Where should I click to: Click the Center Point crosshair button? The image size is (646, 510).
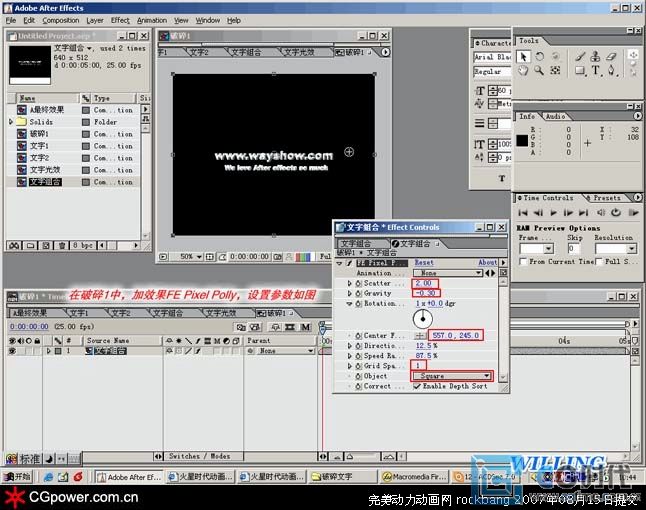420,335
